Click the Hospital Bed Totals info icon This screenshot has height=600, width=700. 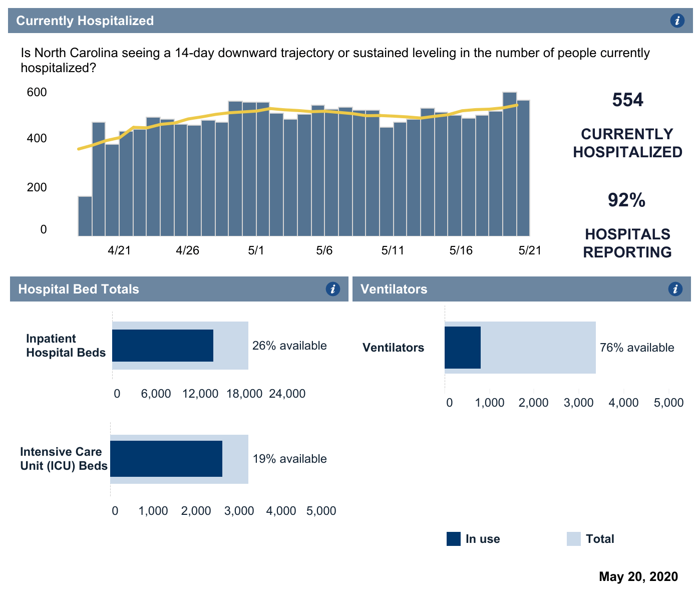332,289
